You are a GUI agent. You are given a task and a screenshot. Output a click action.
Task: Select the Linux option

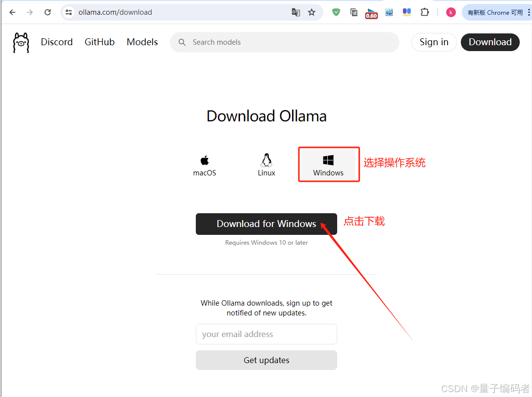tap(266, 165)
